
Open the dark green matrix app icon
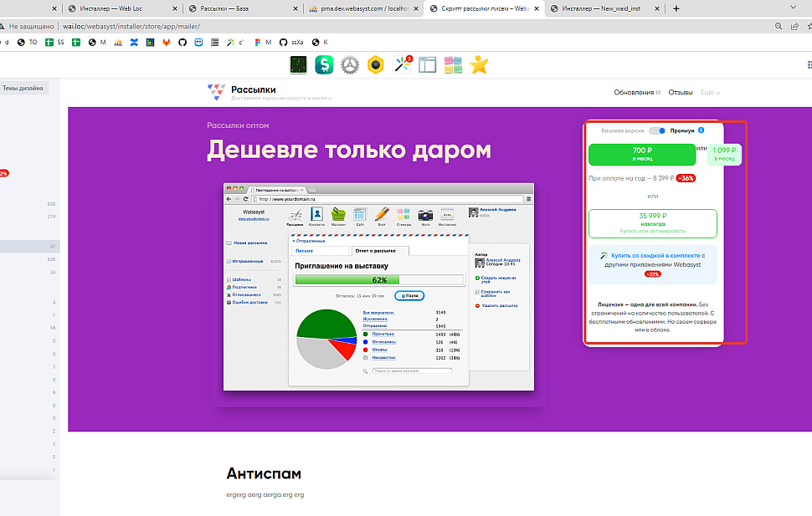pyautogui.click(x=299, y=64)
